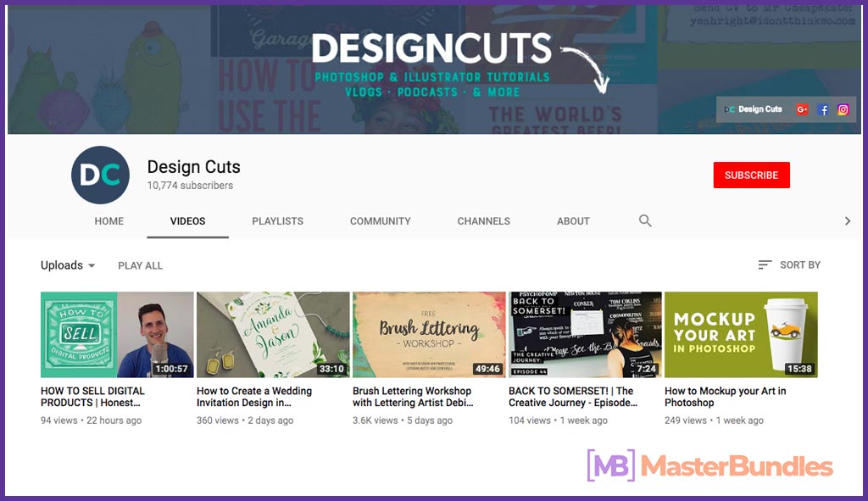Open the Facebook link in banner
Image resolution: width=868 pixels, height=501 pixels.
pos(823,109)
